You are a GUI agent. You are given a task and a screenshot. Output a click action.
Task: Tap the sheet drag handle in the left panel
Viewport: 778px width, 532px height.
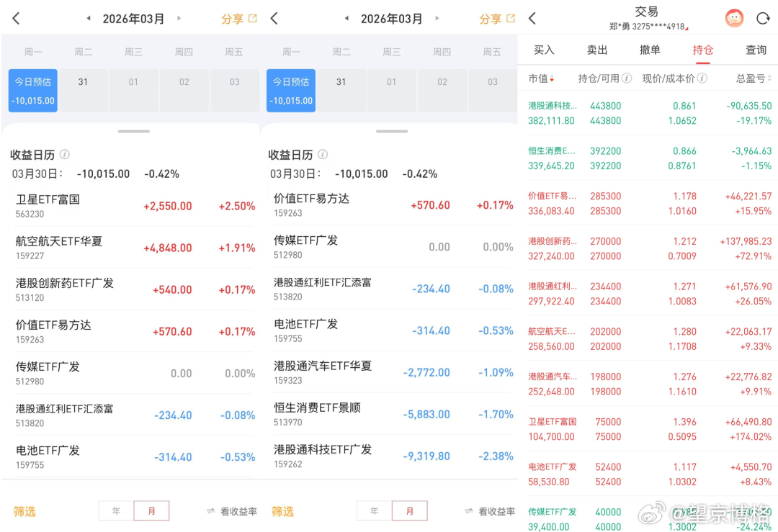[x=134, y=132]
